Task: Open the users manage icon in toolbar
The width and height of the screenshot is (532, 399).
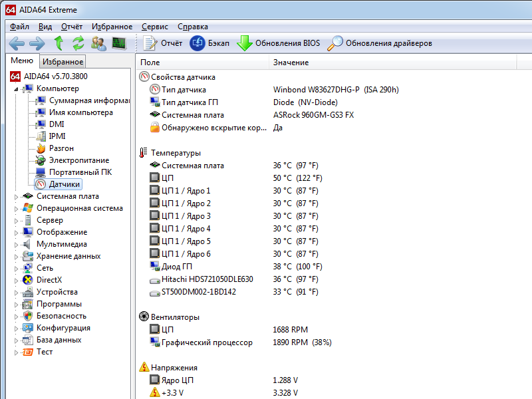Action: (x=98, y=43)
